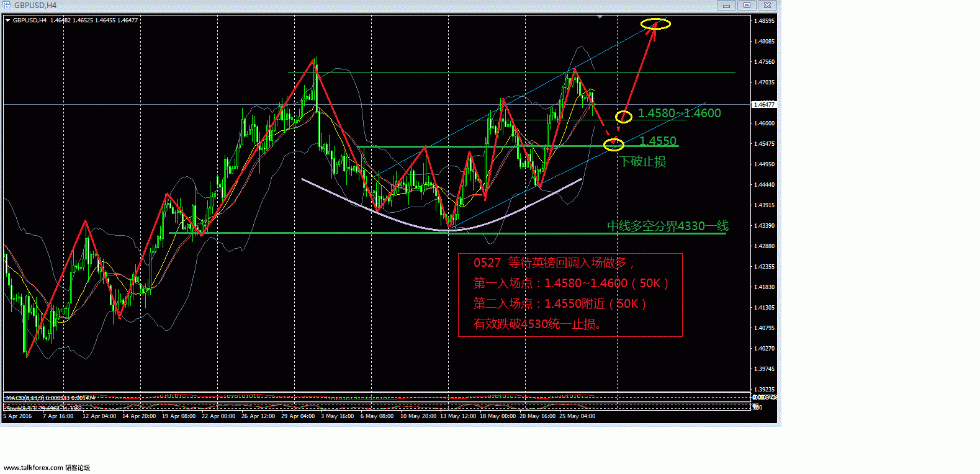The height and width of the screenshot is (474, 980).
Task: Click price scale value 1.44950
Action: pos(764,164)
